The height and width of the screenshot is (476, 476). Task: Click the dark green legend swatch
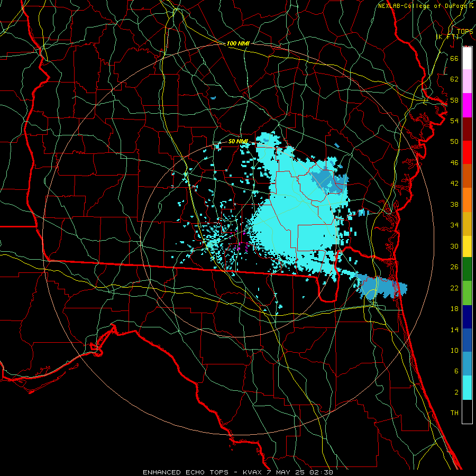pos(467,269)
